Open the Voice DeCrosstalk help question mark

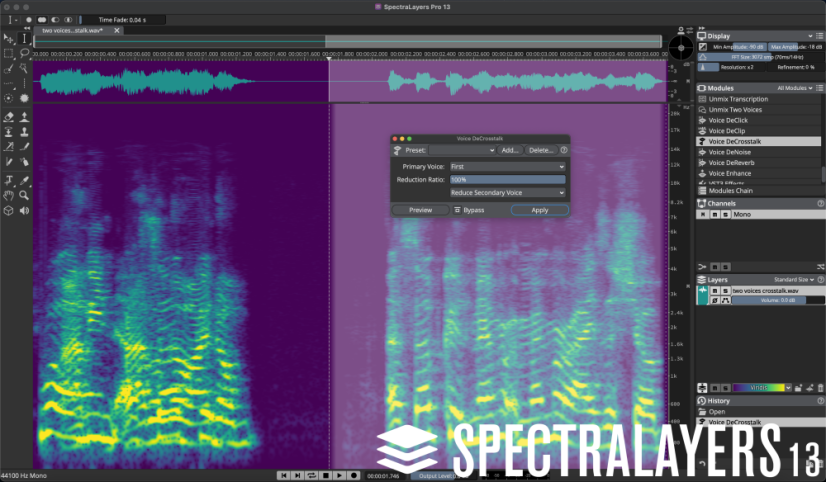(x=564, y=150)
